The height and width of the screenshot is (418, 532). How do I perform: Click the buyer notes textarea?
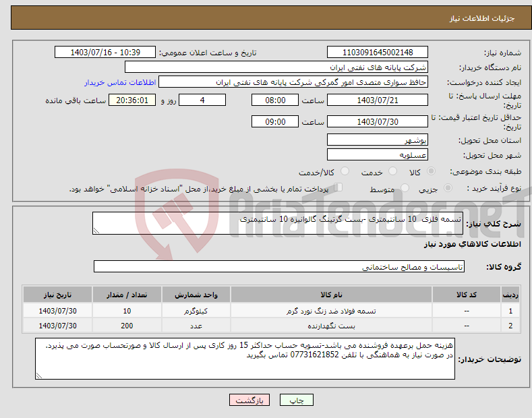[245, 359]
